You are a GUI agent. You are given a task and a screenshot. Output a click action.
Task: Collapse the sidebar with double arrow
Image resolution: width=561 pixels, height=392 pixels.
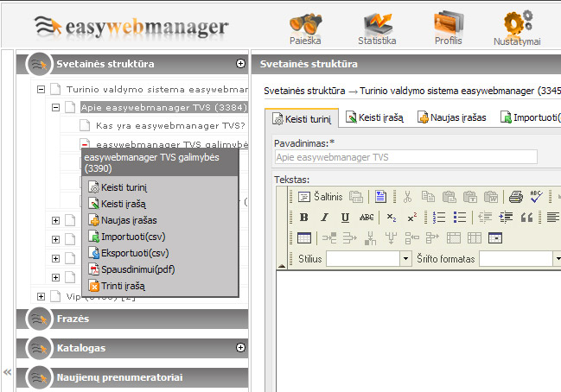coord(7,372)
